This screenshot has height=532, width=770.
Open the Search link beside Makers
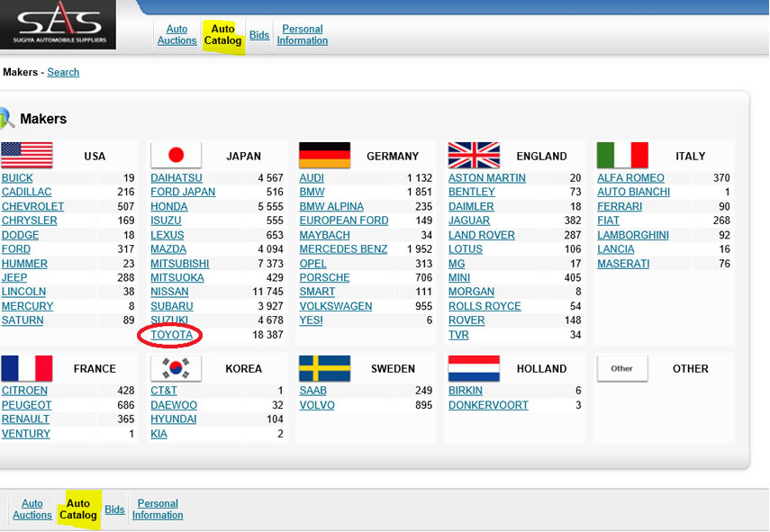[63, 72]
